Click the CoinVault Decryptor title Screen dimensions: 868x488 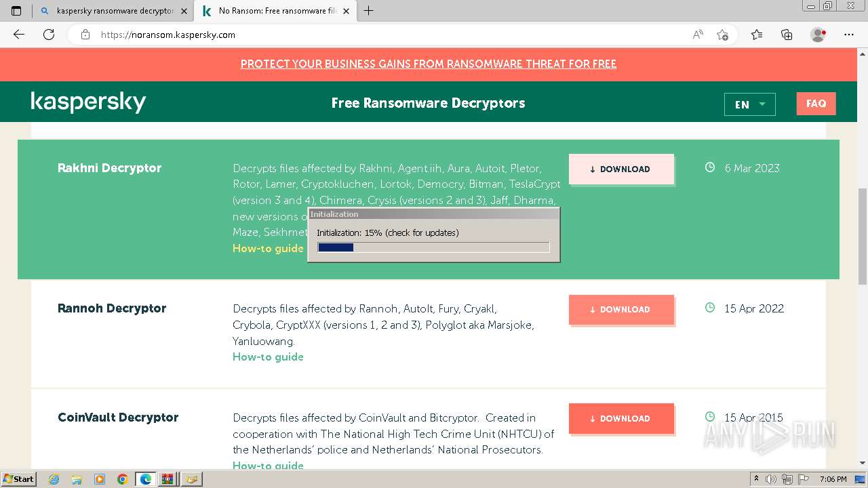pos(118,418)
